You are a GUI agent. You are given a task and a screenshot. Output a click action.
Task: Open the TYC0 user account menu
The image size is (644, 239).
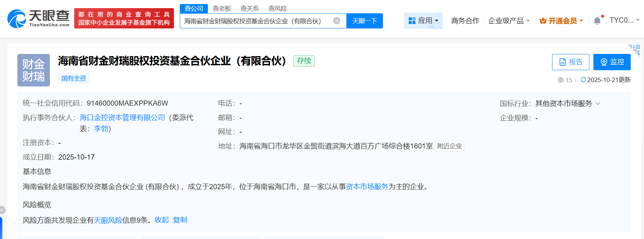(x=624, y=20)
